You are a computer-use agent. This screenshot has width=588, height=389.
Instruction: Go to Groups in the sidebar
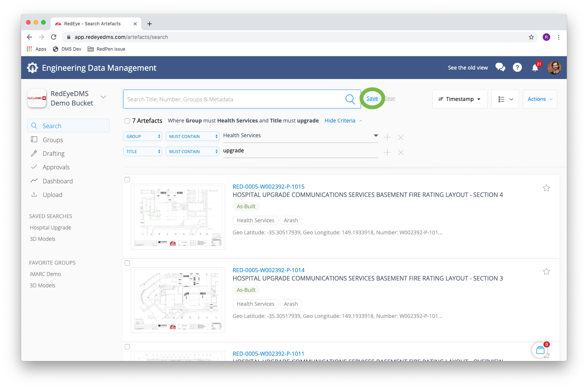coord(53,140)
